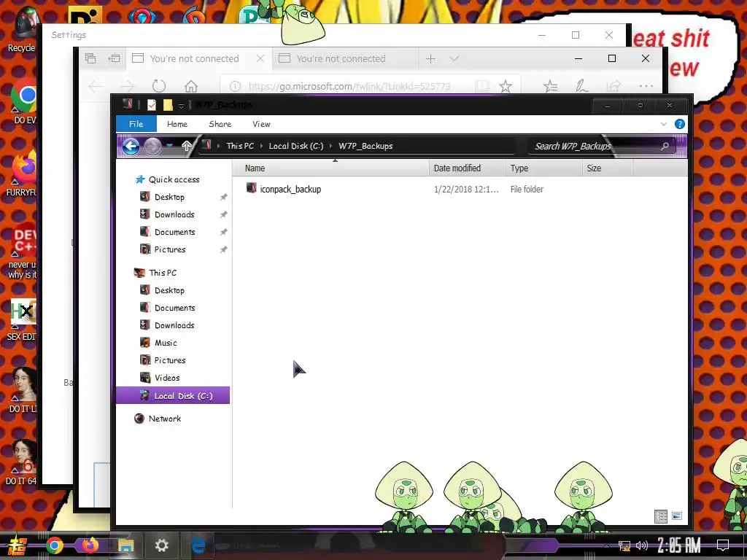The height and width of the screenshot is (560, 747).
Task: Open the Share ribbon tab
Action: tap(220, 124)
